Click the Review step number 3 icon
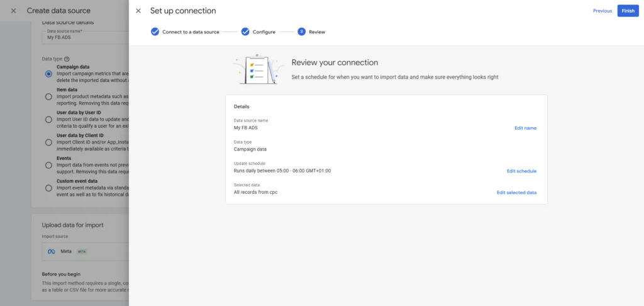 [301, 31]
